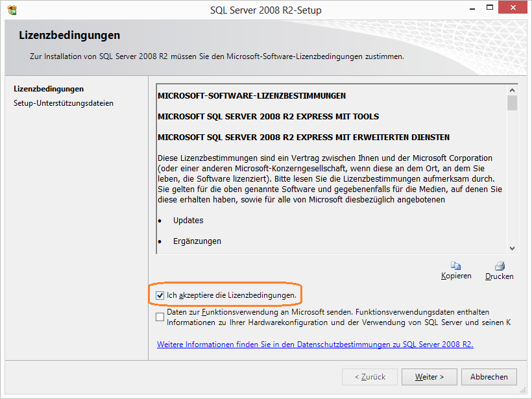Open the Datenschutzbestimmungen zu SQL Server link
532x399 pixels.
pos(315,345)
